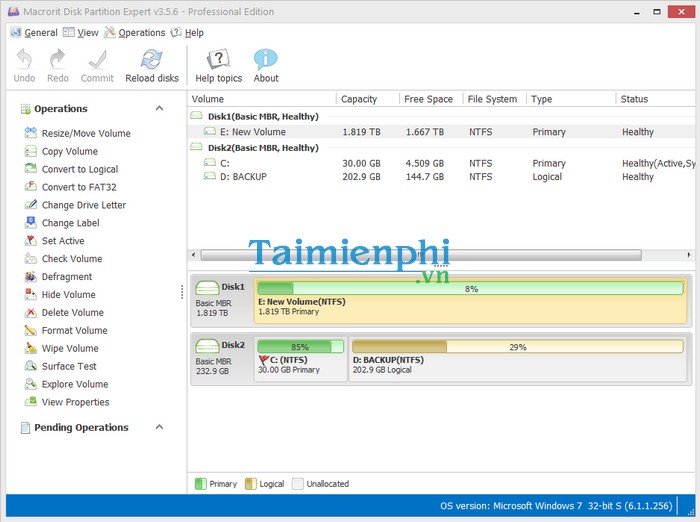Click D: BACKUP 29% usage bar
The width and height of the screenshot is (700, 522).
pos(517,347)
